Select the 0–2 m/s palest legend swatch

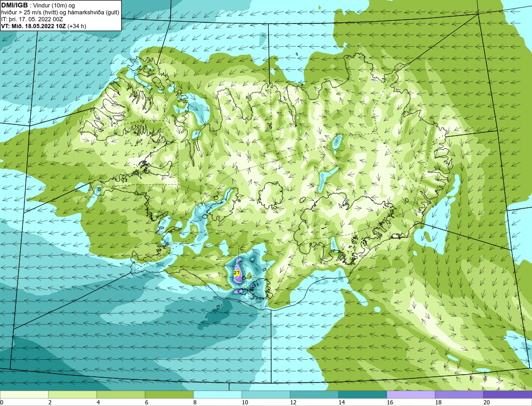pyautogui.click(x=24, y=394)
